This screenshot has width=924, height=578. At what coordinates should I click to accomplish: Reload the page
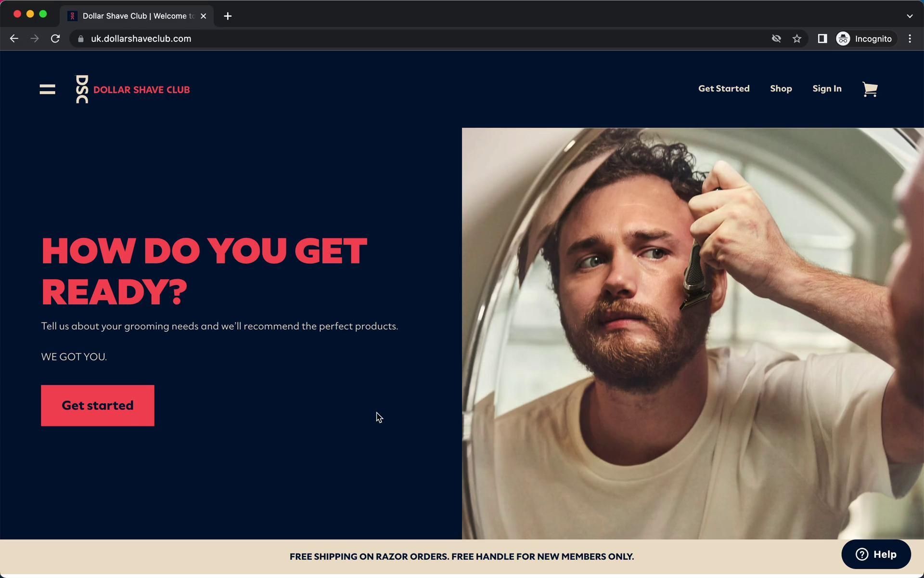(x=55, y=39)
